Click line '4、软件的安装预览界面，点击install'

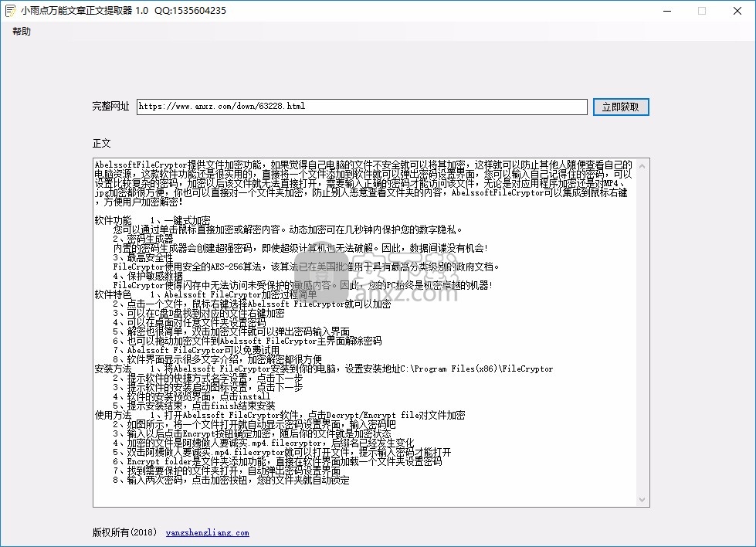click(x=192, y=396)
